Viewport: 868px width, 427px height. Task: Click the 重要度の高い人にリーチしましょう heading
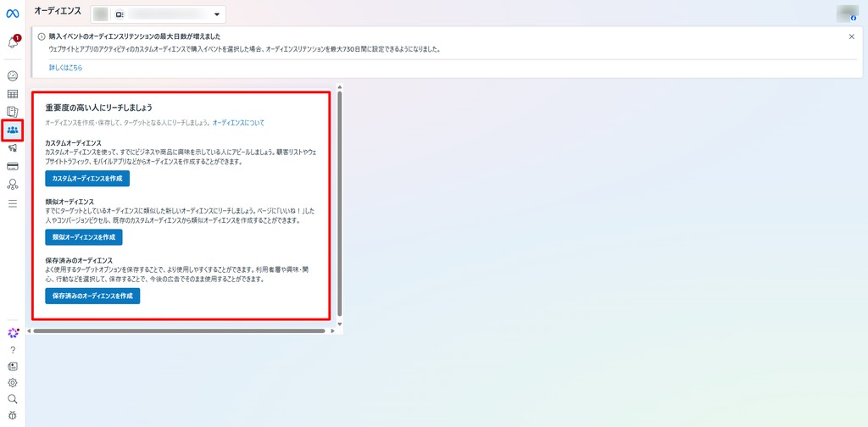[x=98, y=108]
